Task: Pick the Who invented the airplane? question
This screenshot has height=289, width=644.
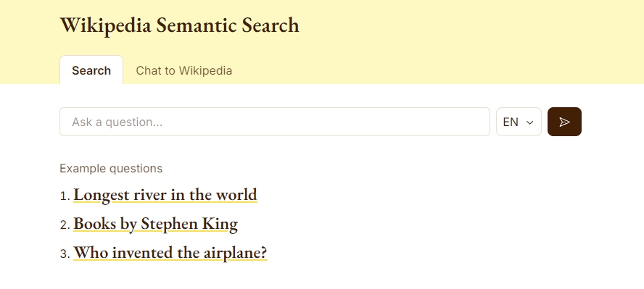Action: coord(170,253)
